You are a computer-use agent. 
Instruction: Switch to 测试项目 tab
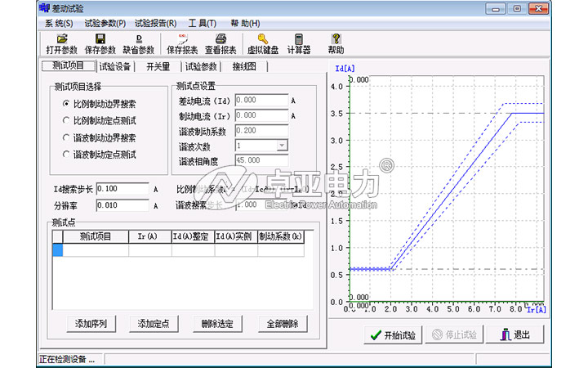[x=69, y=65]
